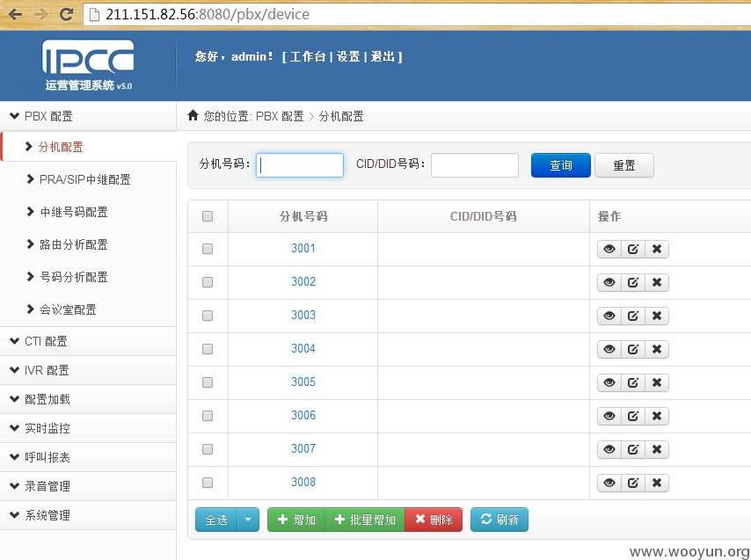Expand the 系统管理 sidebar section
This screenshot has height=560, width=751.
coord(88,515)
